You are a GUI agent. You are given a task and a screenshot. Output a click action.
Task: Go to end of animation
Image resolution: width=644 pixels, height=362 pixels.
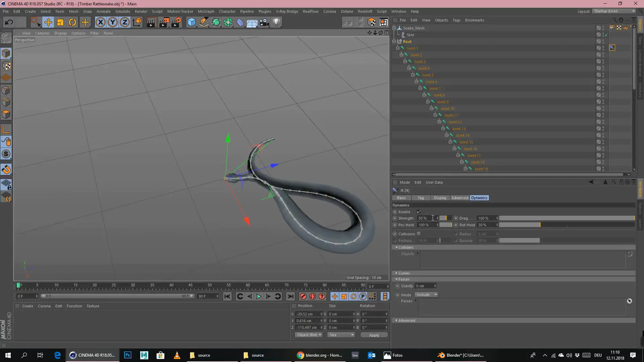[290, 296]
